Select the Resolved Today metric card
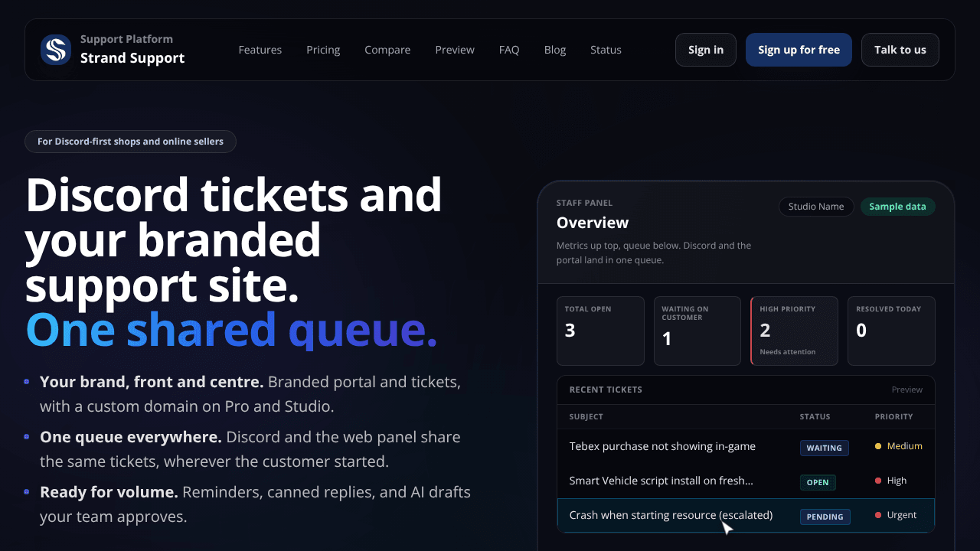 click(892, 331)
